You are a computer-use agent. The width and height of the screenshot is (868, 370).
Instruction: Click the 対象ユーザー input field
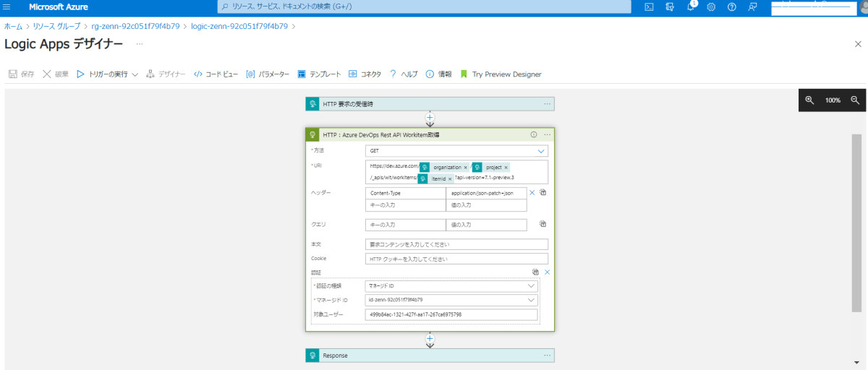451,314
